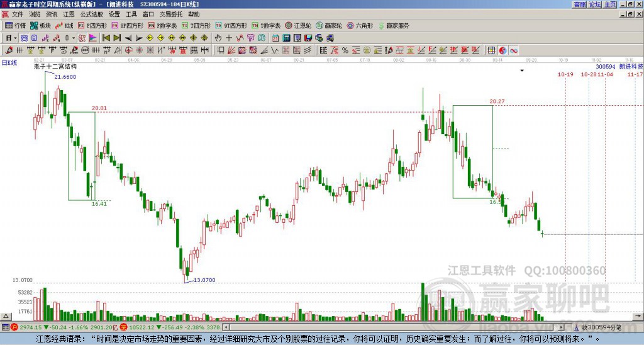
Task: Launch the 赢家轮 wheel tool
Action: pos(329,25)
